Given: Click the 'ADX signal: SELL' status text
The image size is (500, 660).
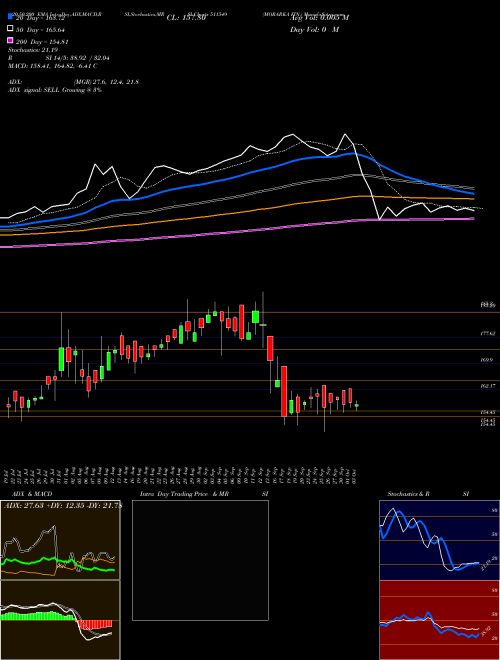Looking at the screenshot, I should [x=34, y=90].
